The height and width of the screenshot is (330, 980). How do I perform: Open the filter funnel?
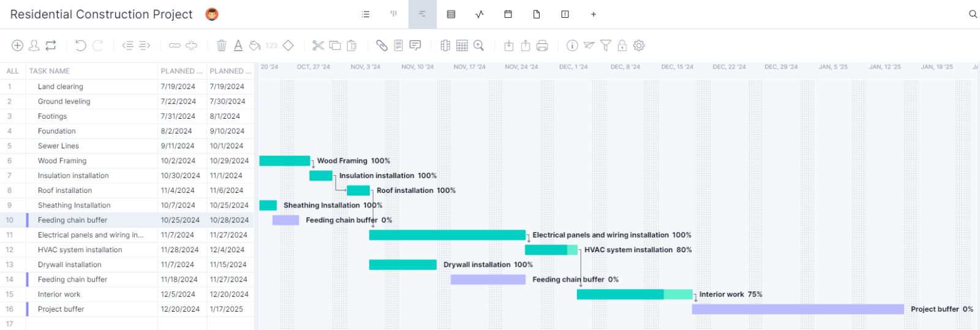click(605, 45)
